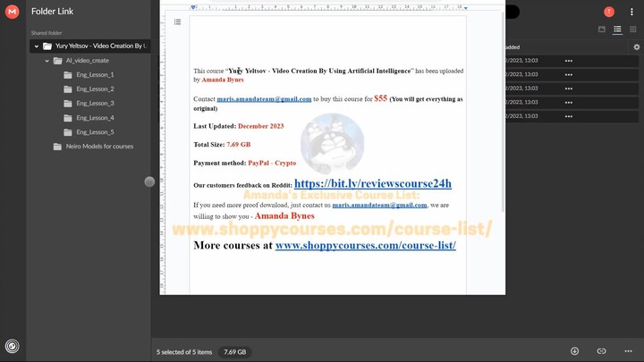Click the Folder Link heading
The height and width of the screenshot is (362, 644).
(52, 12)
